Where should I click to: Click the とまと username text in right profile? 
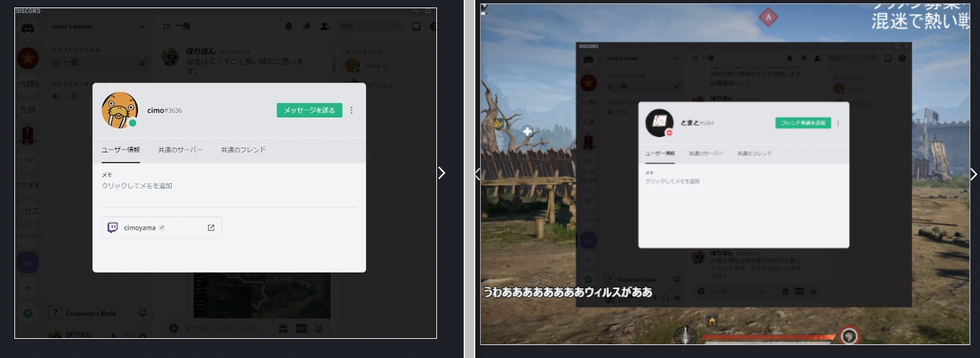tap(691, 123)
